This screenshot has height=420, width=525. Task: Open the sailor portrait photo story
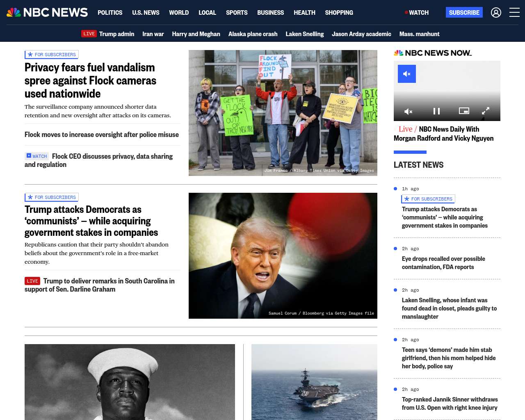[x=130, y=382]
